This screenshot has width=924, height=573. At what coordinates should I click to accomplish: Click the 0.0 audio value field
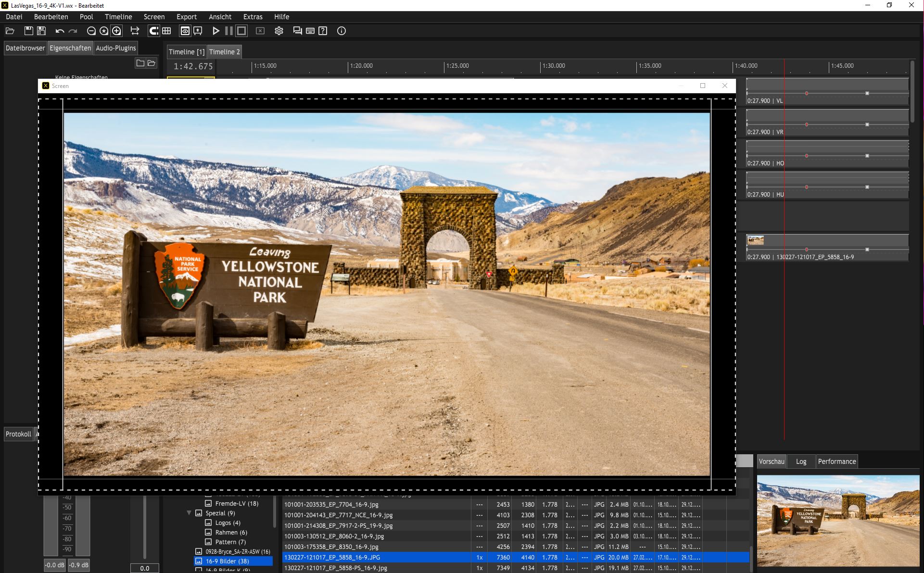[x=145, y=568]
